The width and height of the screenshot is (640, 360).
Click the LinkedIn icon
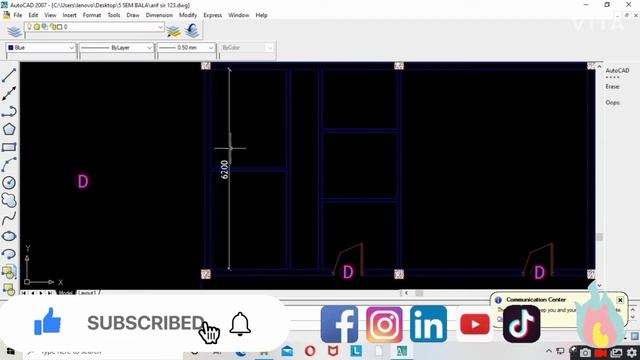click(x=429, y=324)
